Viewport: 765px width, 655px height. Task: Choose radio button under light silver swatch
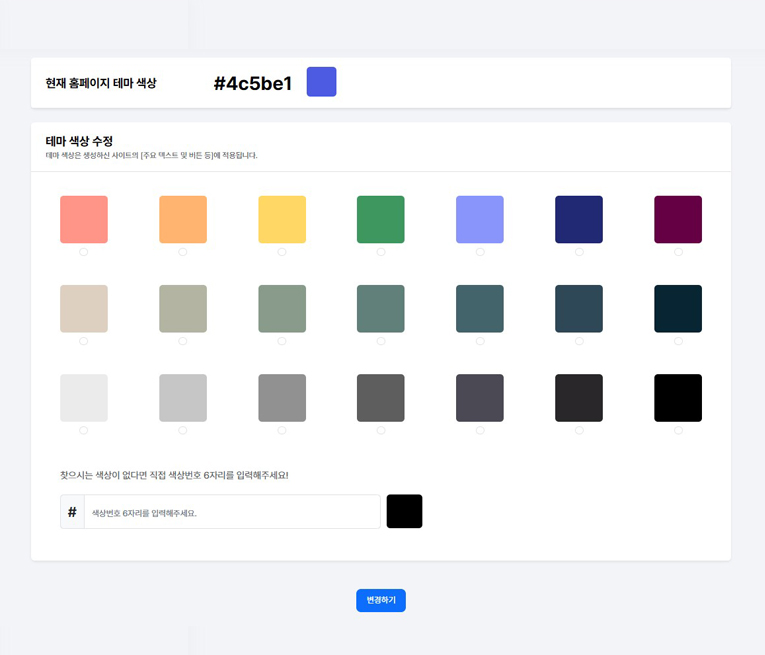182,430
